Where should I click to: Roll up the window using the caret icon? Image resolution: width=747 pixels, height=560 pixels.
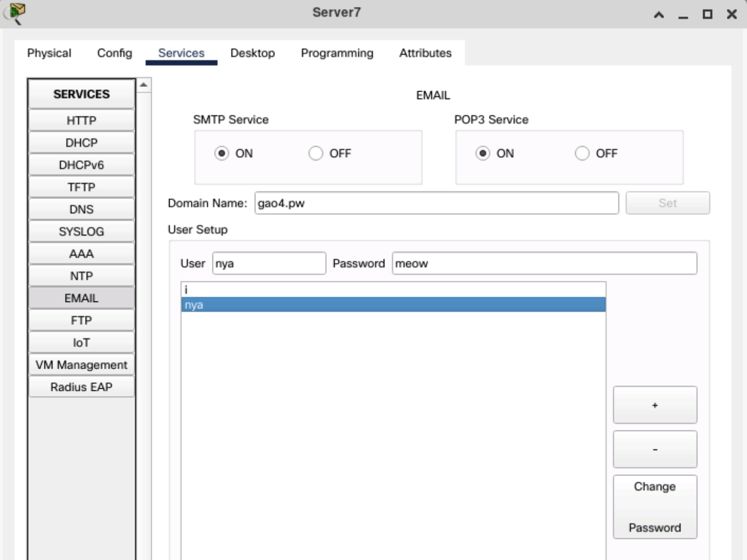tap(659, 15)
